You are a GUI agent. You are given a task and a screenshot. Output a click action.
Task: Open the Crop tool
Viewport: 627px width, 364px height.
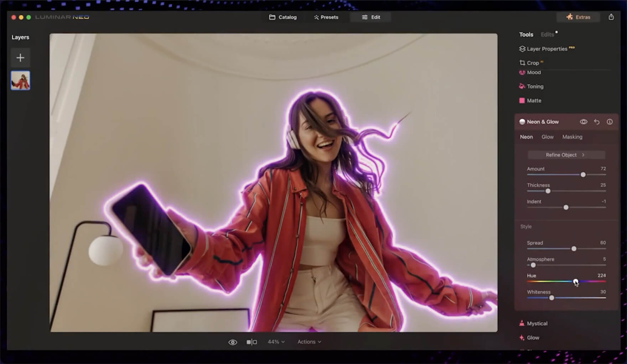tap(532, 63)
